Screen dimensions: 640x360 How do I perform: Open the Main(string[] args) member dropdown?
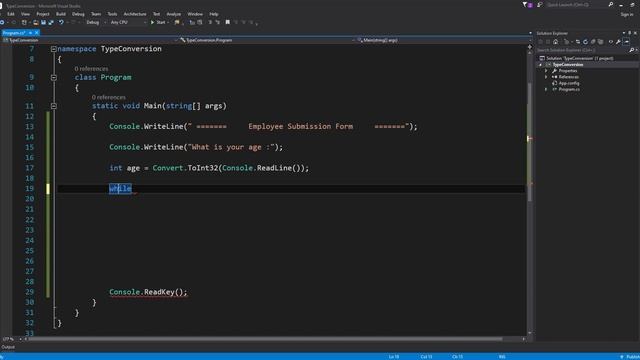pos(444,40)
